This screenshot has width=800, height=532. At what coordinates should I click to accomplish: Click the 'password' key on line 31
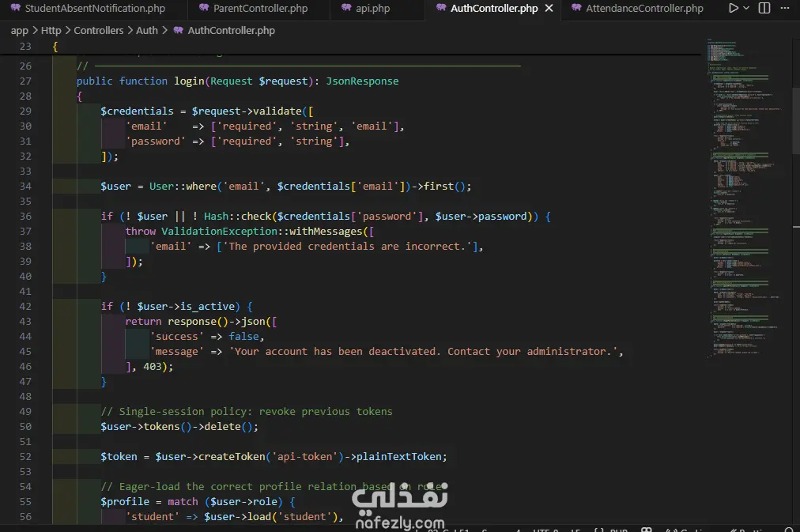click(x=156, y=141)
